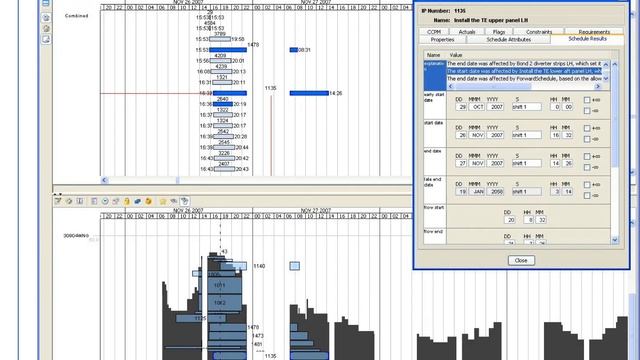Screen dimensions: 640x360
Task: Click left arrow of explanation horizontal scrollbar
Action: (451, 87)
